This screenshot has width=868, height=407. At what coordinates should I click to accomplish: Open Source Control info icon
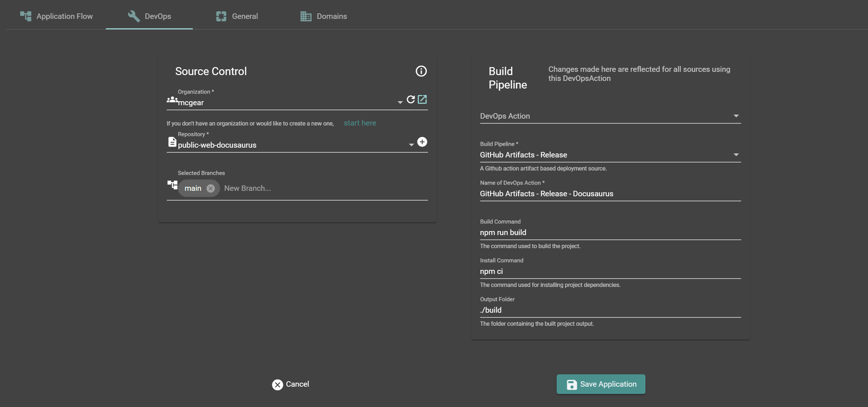421,71
